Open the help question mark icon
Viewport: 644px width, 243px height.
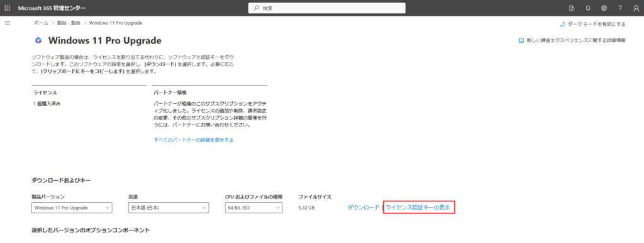click(619, 8)
